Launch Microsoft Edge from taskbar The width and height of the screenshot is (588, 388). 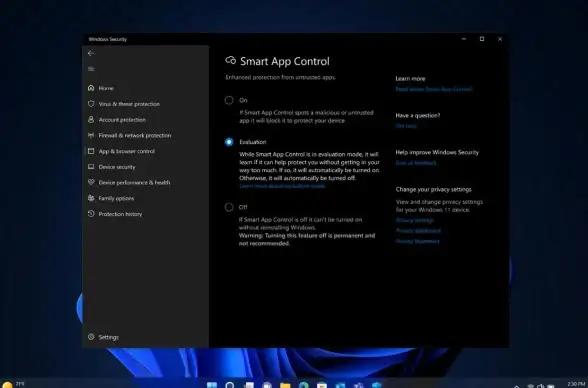[x=304, y=385]
